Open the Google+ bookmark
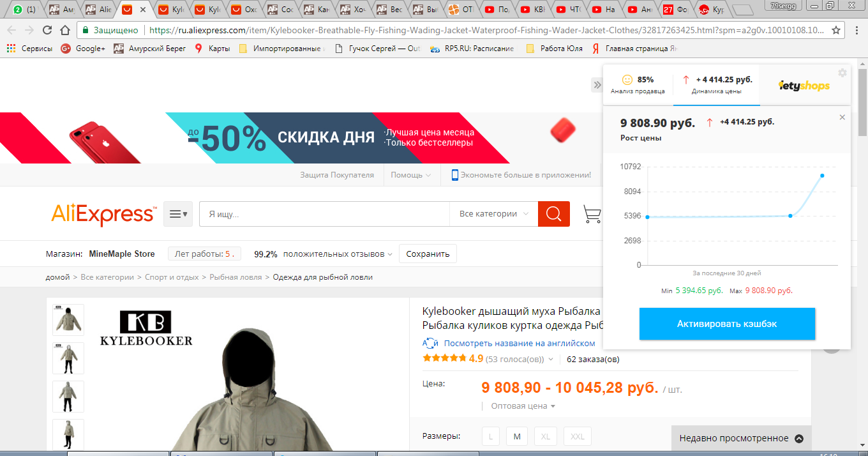 click(83, 48)
